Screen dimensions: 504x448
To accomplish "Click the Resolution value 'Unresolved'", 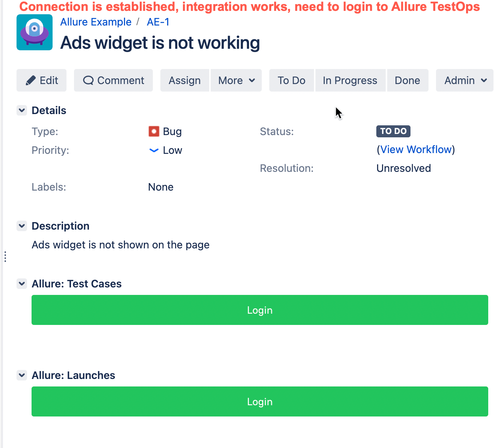I will 404,168.
